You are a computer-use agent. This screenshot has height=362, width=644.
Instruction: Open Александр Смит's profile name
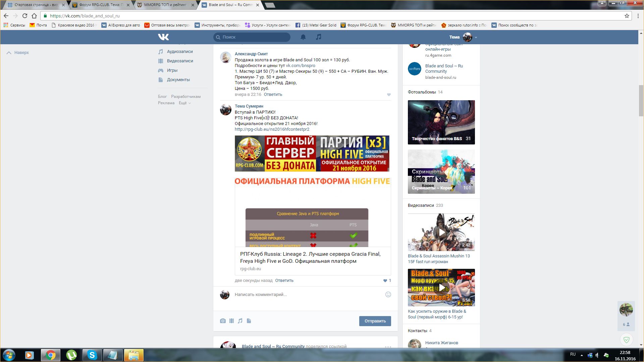coord(251,54)
